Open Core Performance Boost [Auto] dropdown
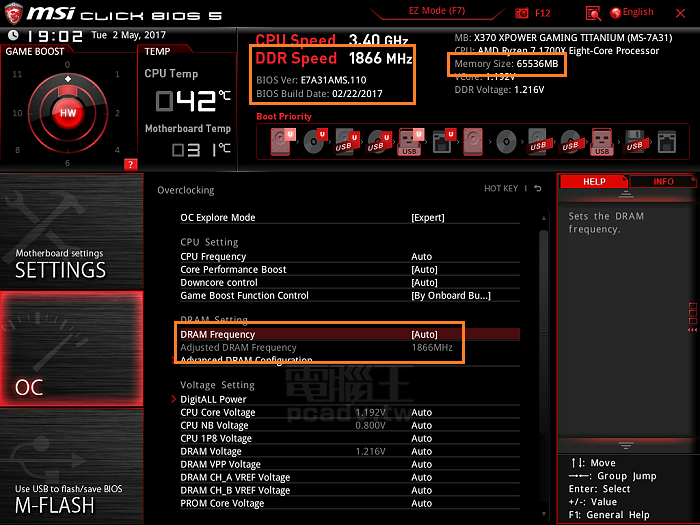The image size is (700, 525). (424, 270)
